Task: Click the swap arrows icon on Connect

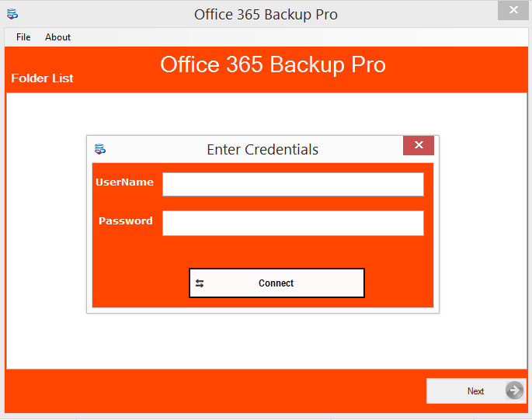Action: click(200, 283)
